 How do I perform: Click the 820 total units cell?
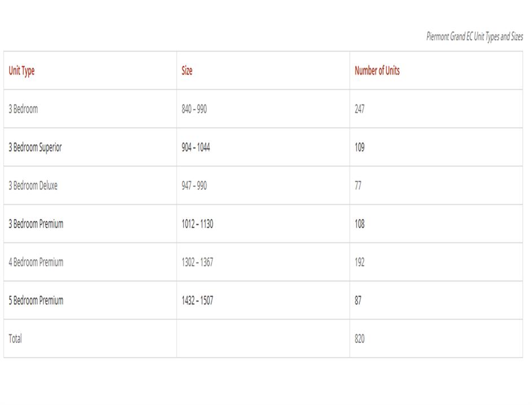[x=359, y=338]
